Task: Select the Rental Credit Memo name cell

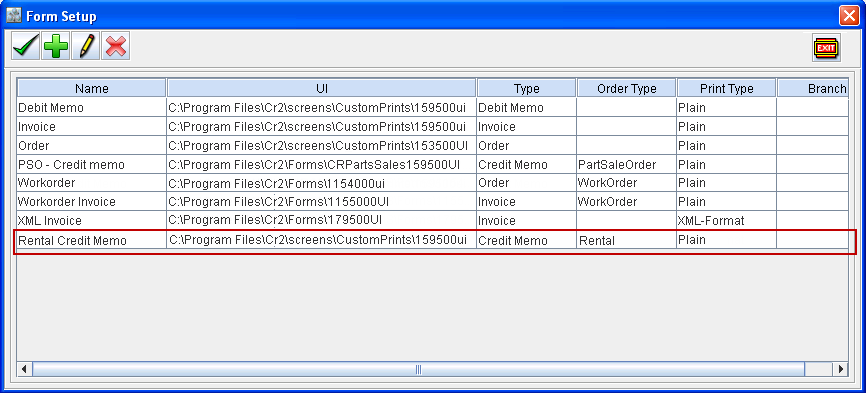Action: tap(92, 241)
